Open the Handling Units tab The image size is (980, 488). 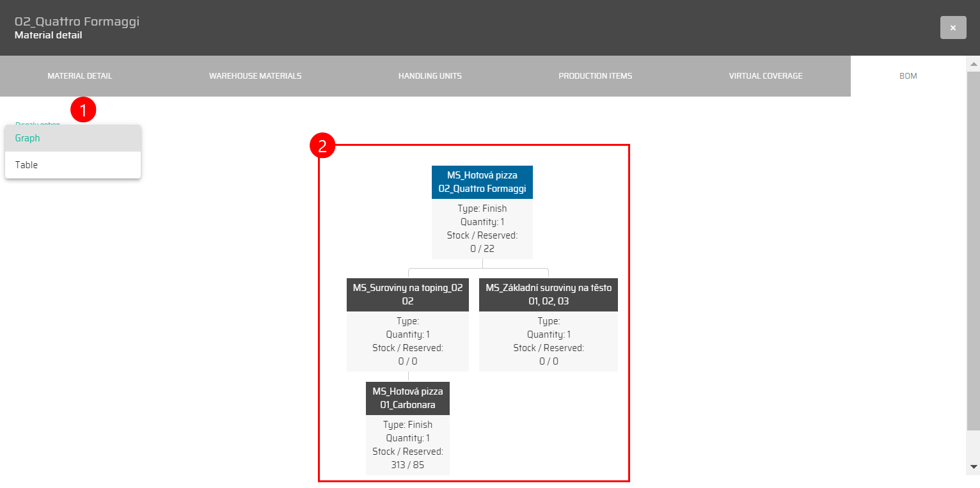point(430,76)
